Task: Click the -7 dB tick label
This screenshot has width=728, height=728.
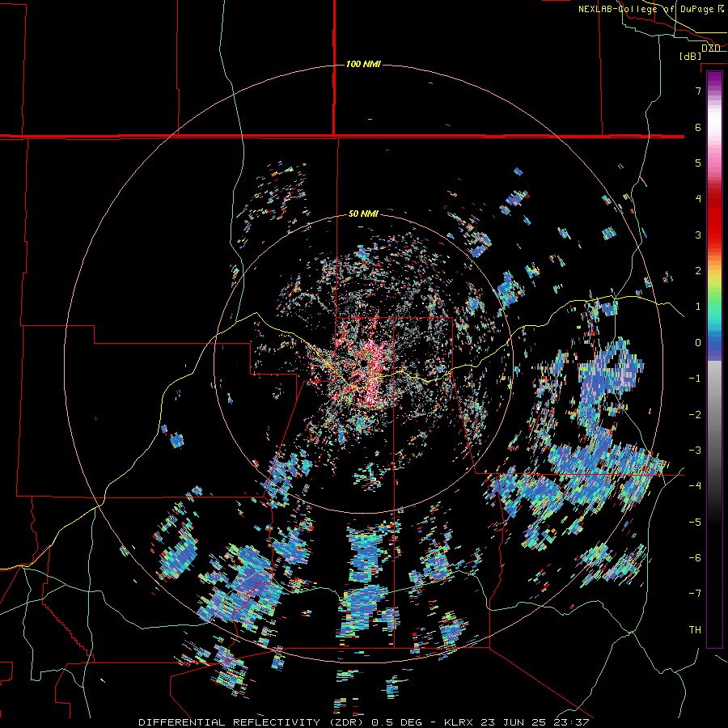Action: 695,594
